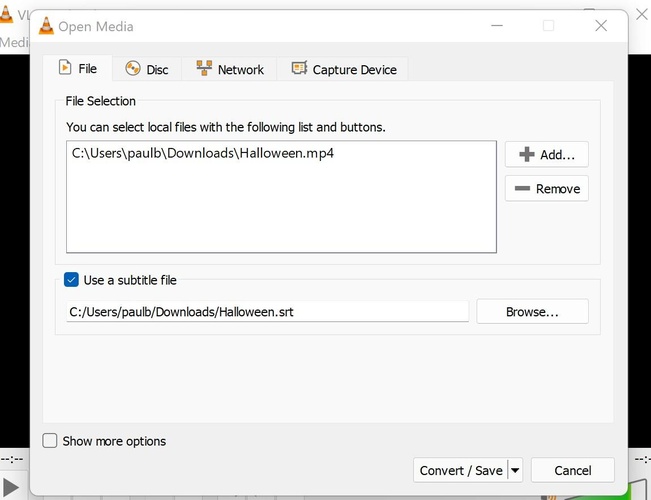Click the Media menu in VLC window

coord(15,42)
